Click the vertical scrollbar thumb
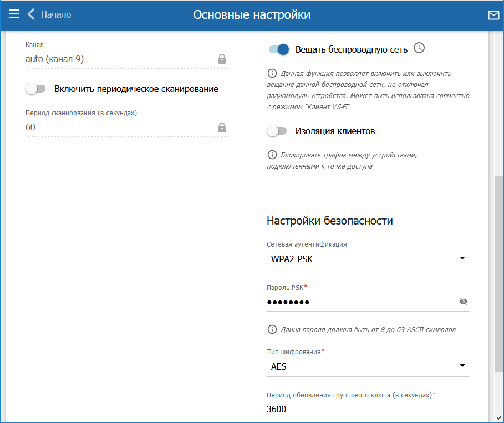This screenshot has height=423, width=504. click(x=498, y=272)
